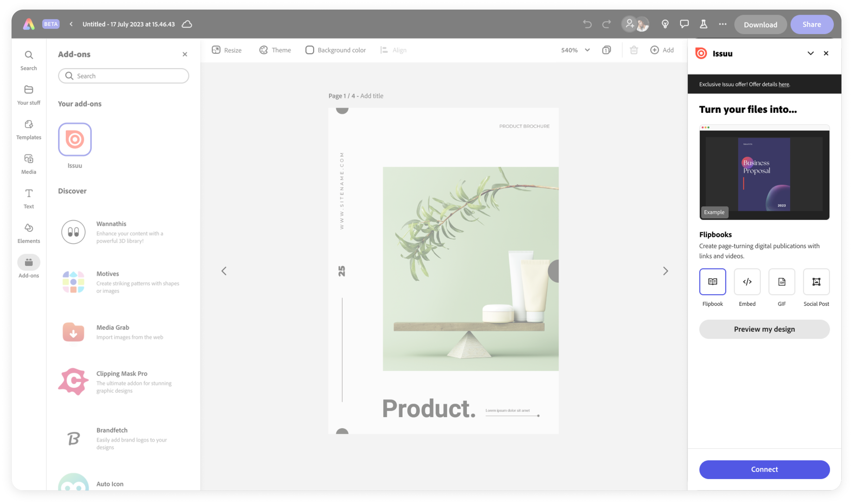The width and height of the screenshot is (853, 504).
Task: Click the Preview my design button
Action: coord(764,329)
